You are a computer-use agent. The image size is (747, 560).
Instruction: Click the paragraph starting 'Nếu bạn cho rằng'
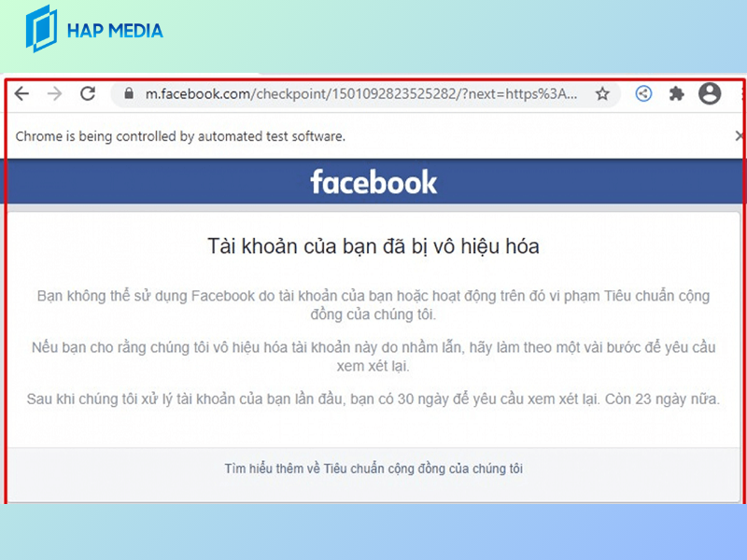tap(373, 357)
